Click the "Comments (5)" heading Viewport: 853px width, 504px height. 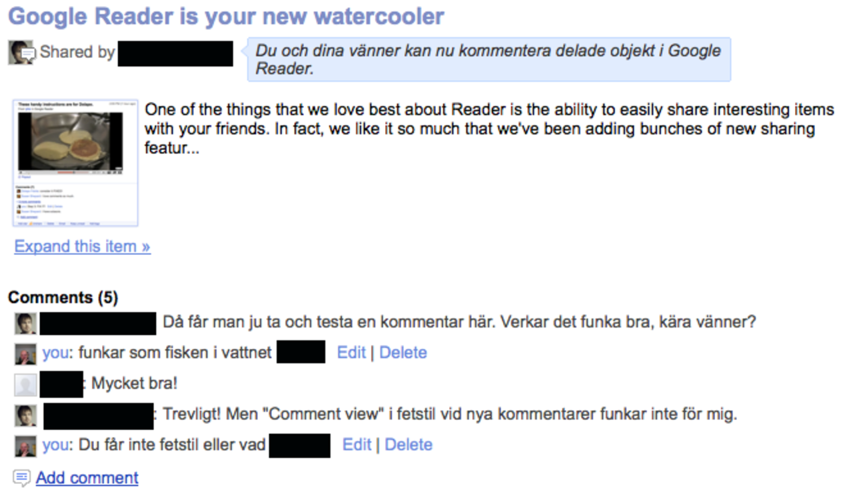point(62,298)
